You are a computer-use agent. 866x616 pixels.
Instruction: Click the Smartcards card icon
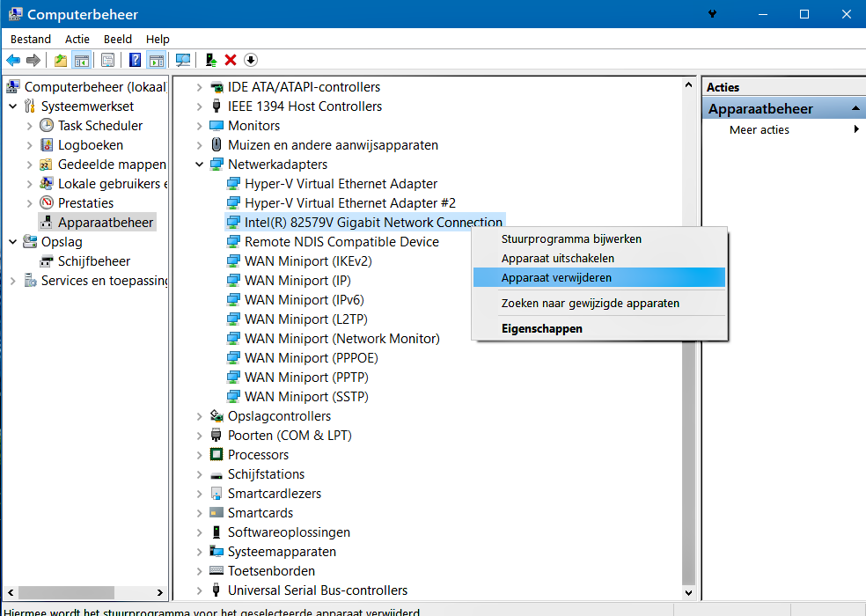tap(216, 513)
